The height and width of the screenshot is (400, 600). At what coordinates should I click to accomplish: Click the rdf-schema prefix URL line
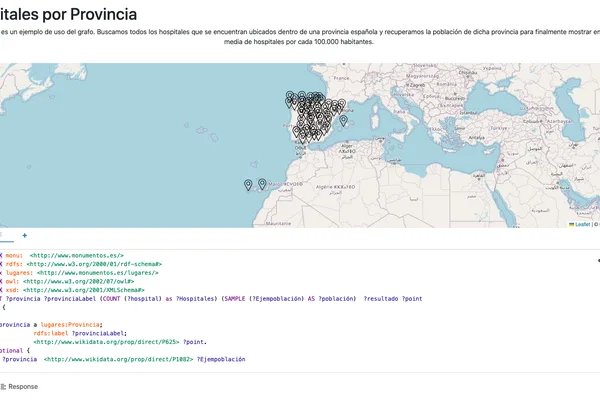point(94,264)
